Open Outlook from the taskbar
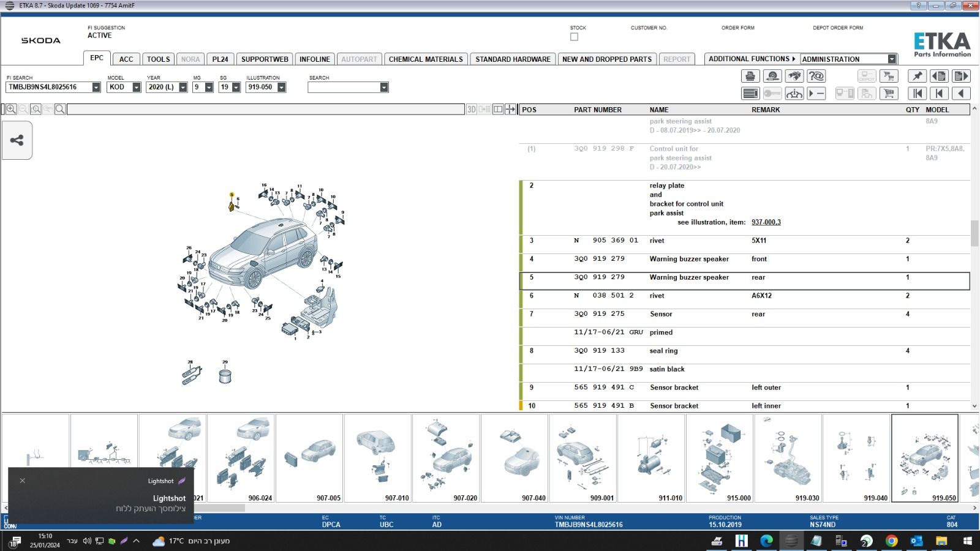Screen dimensions: 980x551 pyautogui.click(x=916, y=541)
